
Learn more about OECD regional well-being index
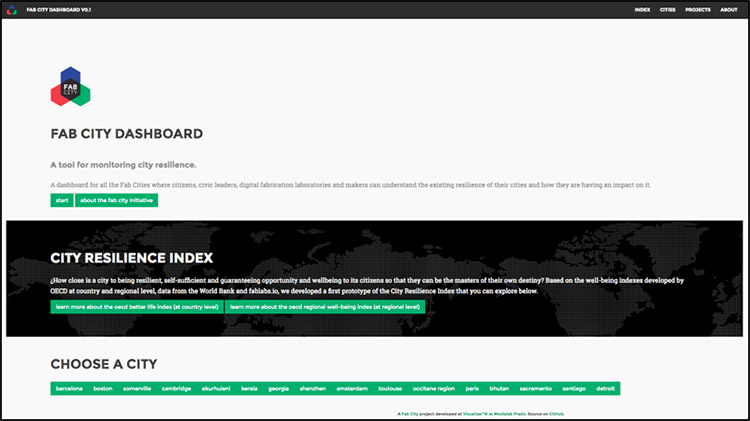click(x=325, y=307)
